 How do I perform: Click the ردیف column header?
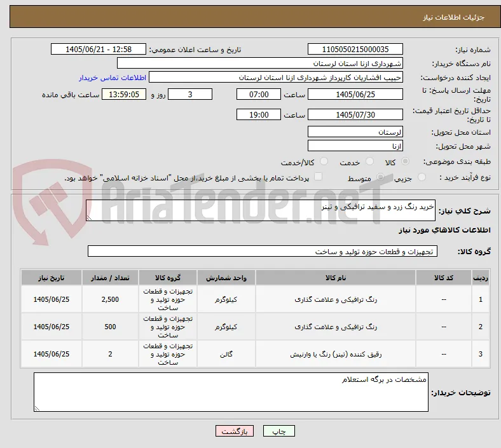coord(481,278)
